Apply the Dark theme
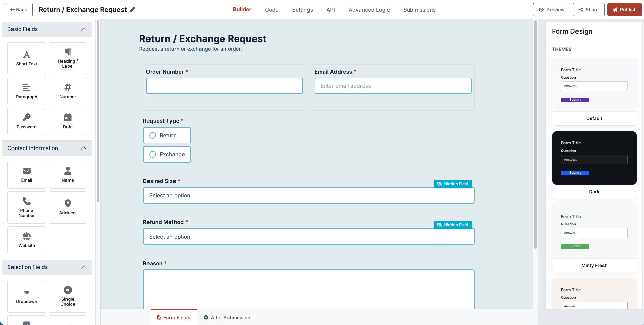This screenshot has width=644, height=325. [x=594, y=158]
